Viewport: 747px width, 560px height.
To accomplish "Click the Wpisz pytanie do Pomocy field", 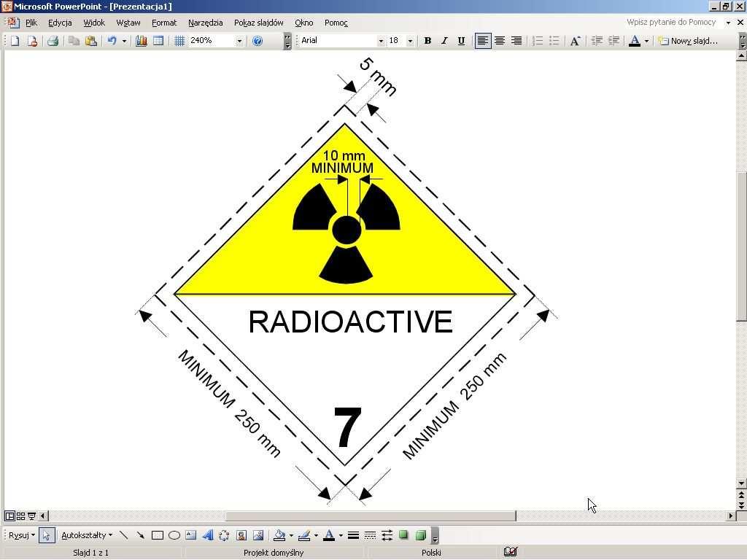I will click(x=671, y=23).
